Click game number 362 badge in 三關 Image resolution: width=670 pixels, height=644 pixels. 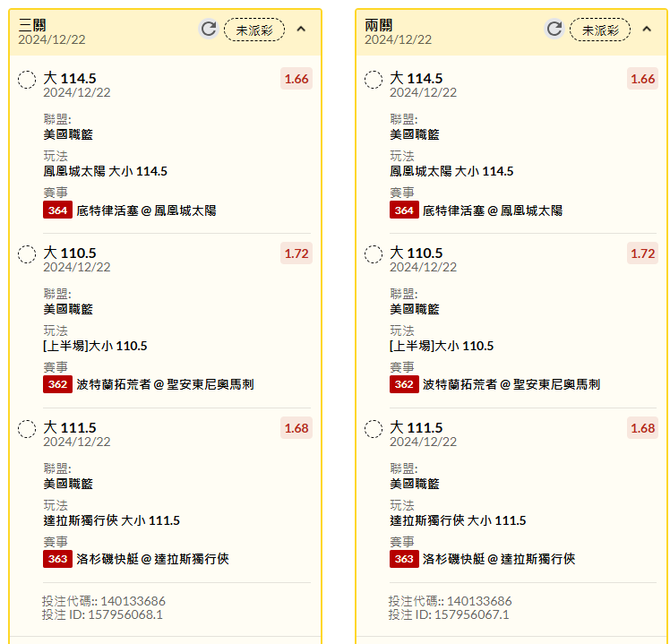point(57,384)
